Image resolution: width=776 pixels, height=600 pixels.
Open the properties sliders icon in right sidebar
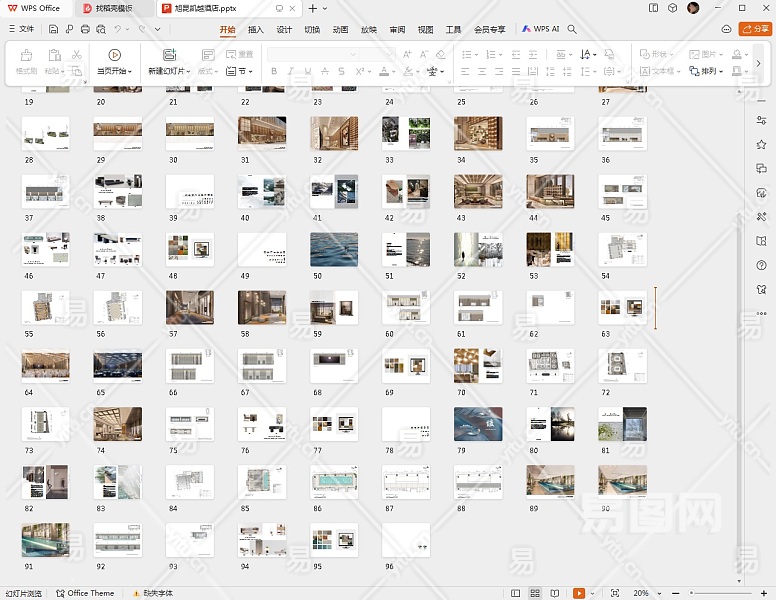click(762, 120)
